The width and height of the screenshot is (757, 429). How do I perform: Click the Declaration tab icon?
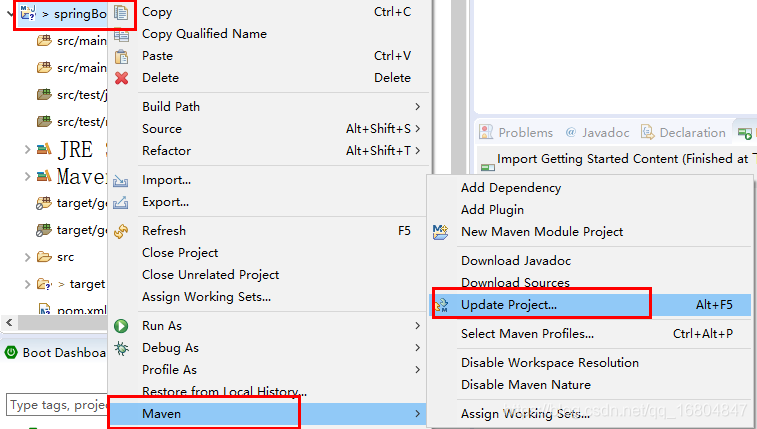(x=647, y=132)
